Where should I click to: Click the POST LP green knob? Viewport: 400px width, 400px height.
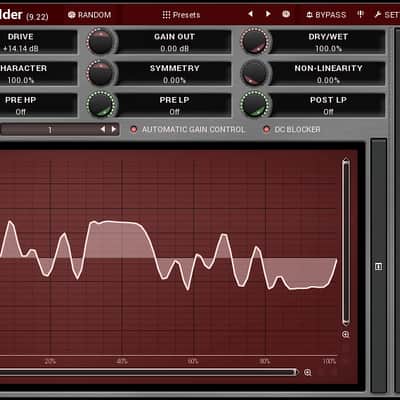255,105
